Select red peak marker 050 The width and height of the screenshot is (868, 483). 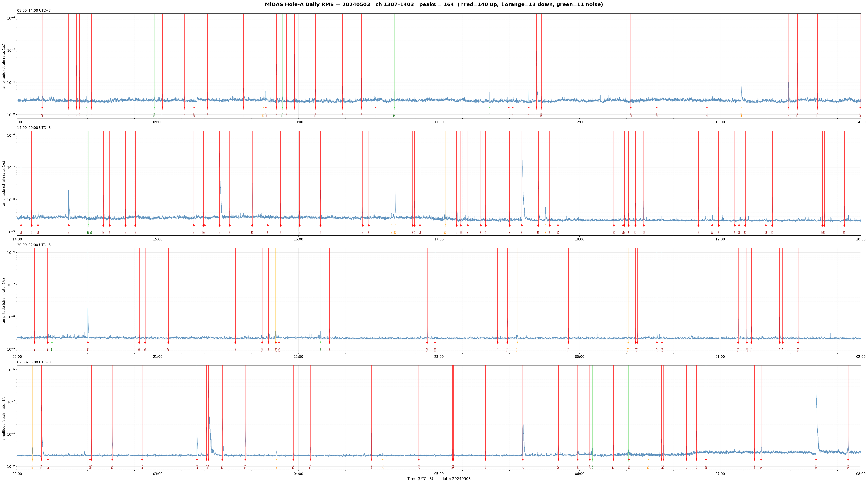[219, 225]
